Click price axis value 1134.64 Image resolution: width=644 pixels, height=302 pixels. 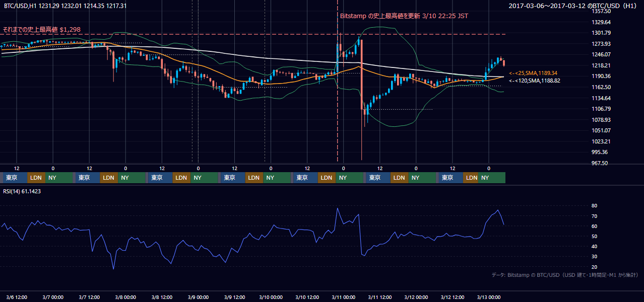[600, 98]
